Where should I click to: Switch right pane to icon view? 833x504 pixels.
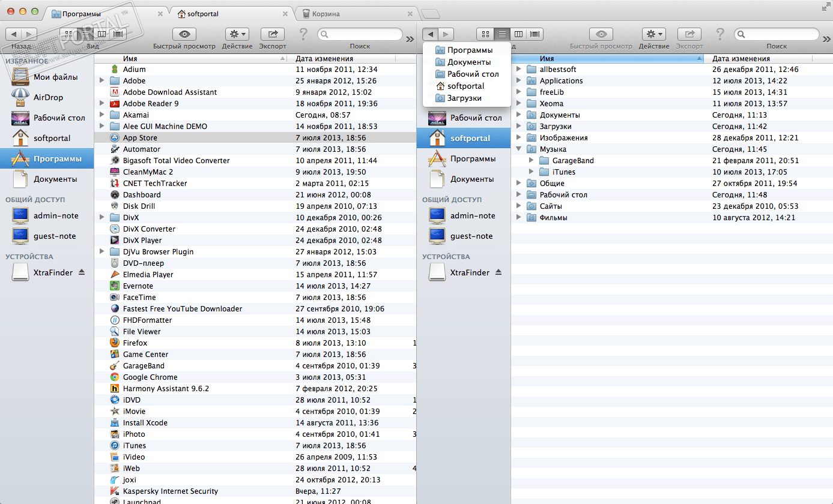[485, 34]
